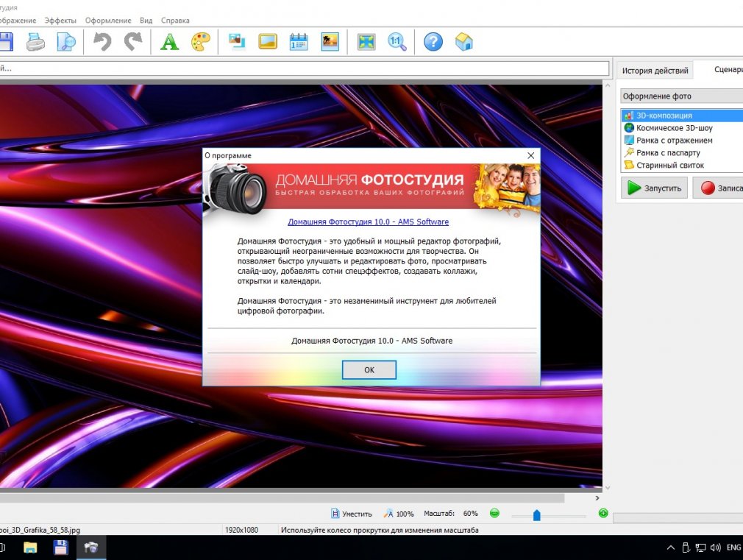Click the stacked photos icon in the toolbar
Image resolution: width=743 pixels, height=560 pixels.
click(x=237, y=42)
